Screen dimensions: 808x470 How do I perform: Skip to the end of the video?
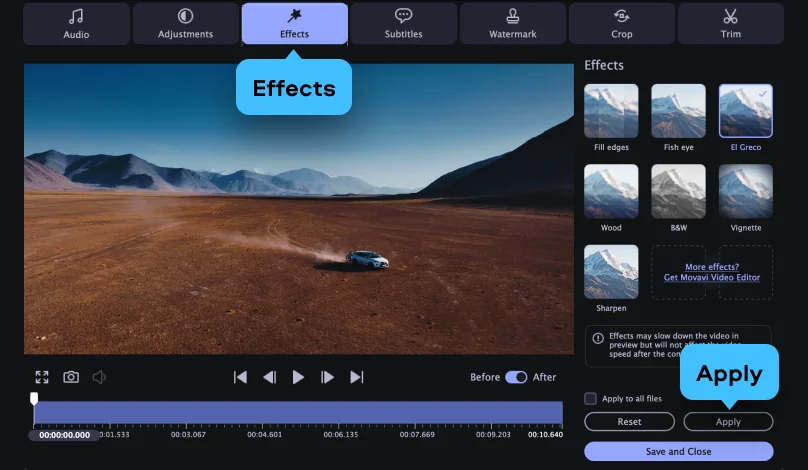[357, 377]
